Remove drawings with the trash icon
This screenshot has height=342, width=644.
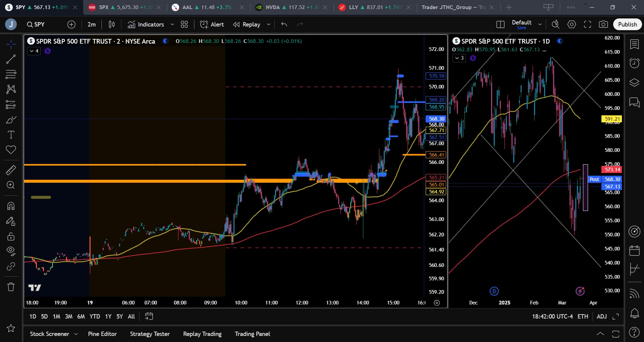(11, 287)
